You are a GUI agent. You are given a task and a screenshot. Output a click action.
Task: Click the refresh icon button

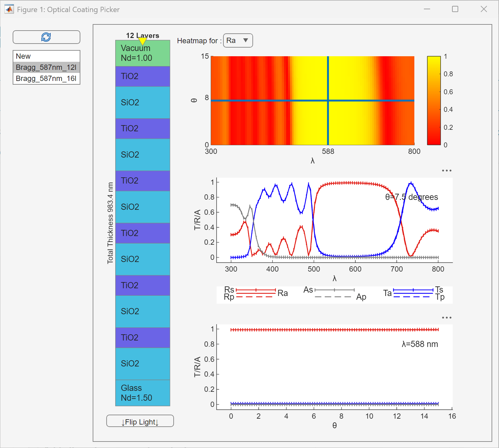click(x=46, y=37)
